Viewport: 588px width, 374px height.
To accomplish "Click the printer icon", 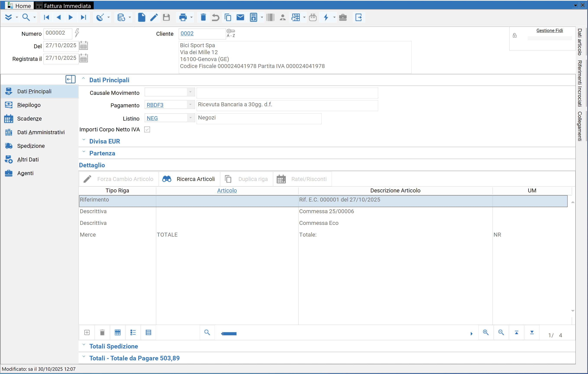I will pos(183,17).
